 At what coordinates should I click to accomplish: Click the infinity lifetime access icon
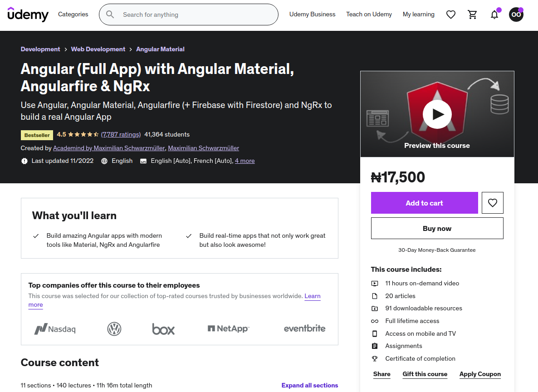click(375, 321)
